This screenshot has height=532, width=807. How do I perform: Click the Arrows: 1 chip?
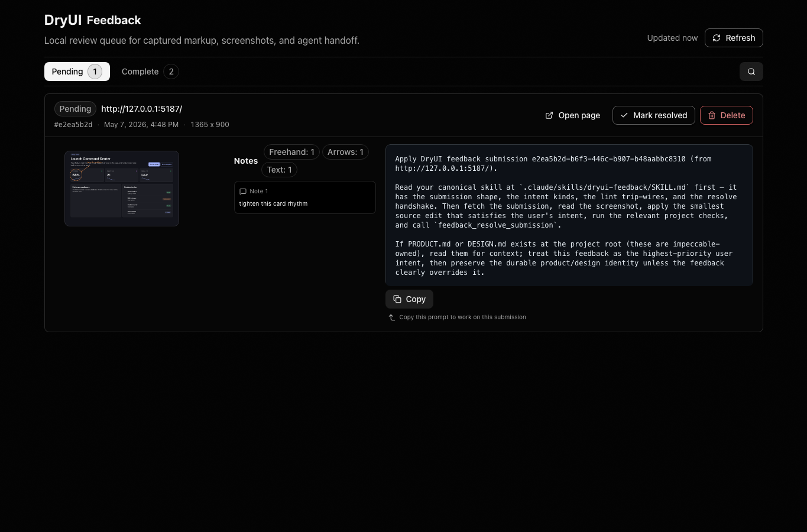coord(345,152)
